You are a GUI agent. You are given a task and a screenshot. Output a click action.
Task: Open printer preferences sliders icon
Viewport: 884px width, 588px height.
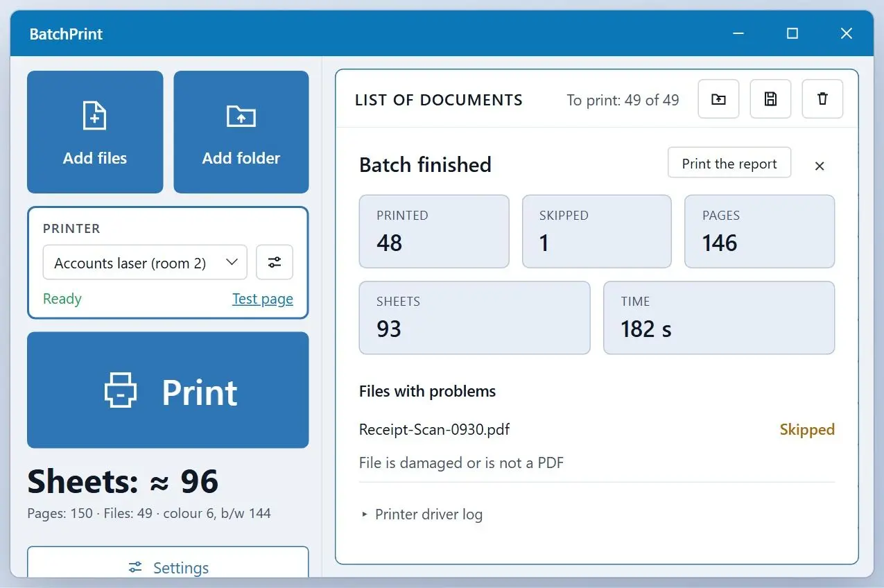tap(275, 262)
